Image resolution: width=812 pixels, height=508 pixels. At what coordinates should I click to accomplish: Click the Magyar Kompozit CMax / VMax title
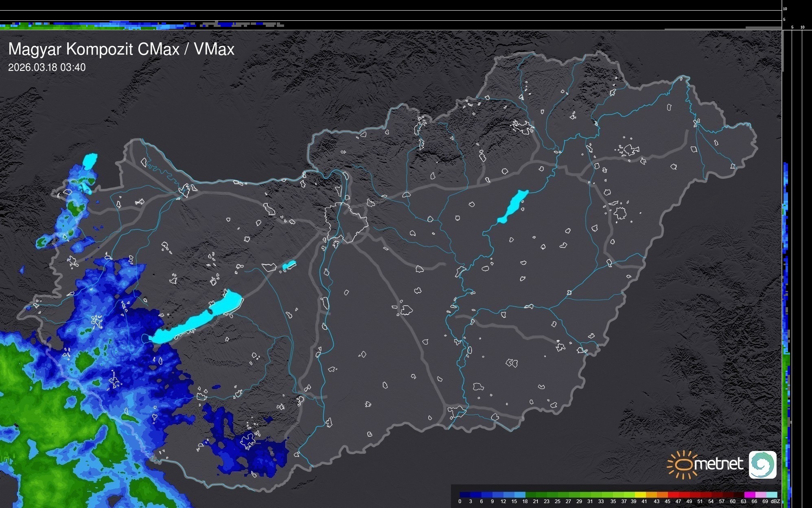(x=121, y=49)
